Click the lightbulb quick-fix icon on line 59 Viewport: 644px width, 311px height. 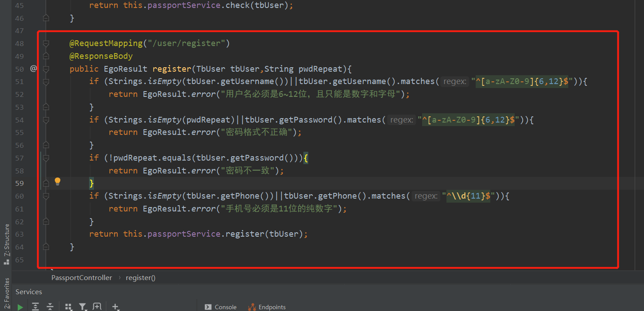tap(58, 181)
